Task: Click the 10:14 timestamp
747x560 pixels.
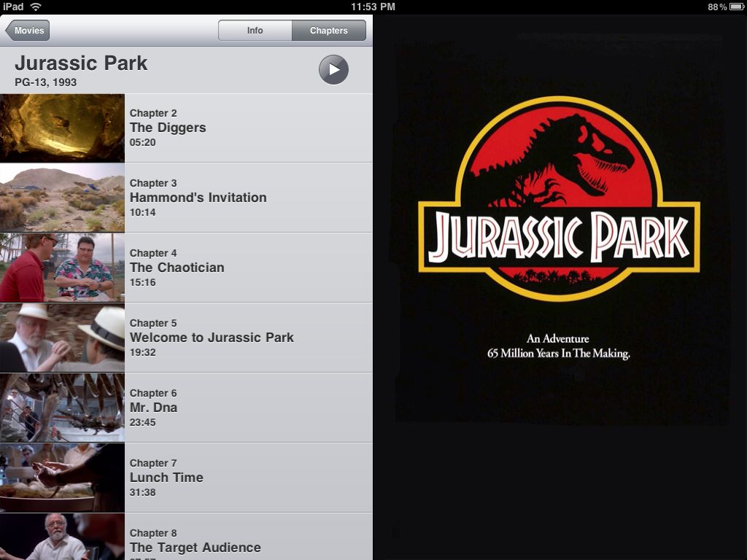Action: [x=142, y=212]
